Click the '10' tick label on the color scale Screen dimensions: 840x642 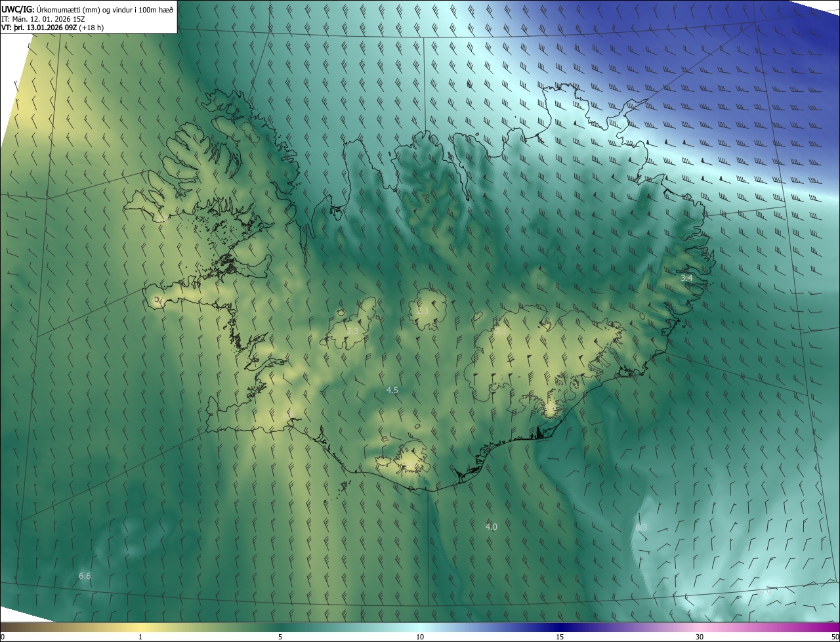pyautogui.click(x=420, y=637)
